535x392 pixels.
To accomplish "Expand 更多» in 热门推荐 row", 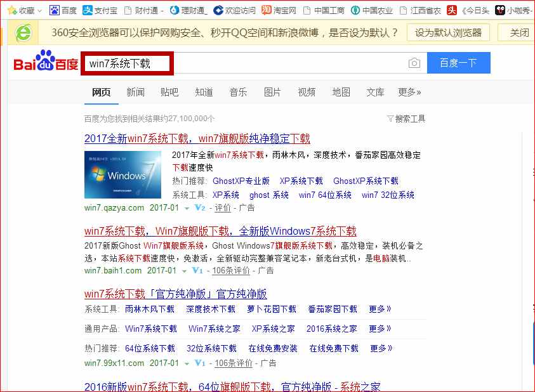I will [x=381, y=349].
